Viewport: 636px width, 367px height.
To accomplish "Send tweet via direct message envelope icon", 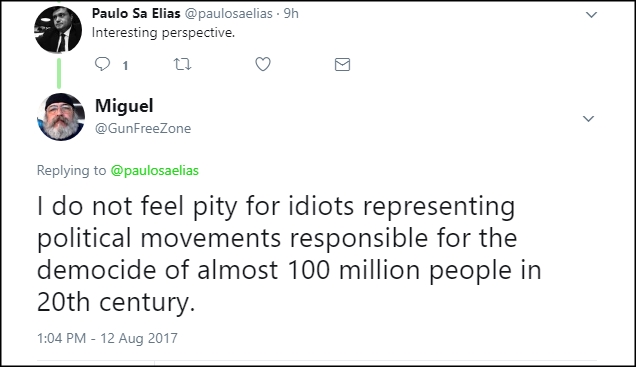I will (x=342, y=64).
